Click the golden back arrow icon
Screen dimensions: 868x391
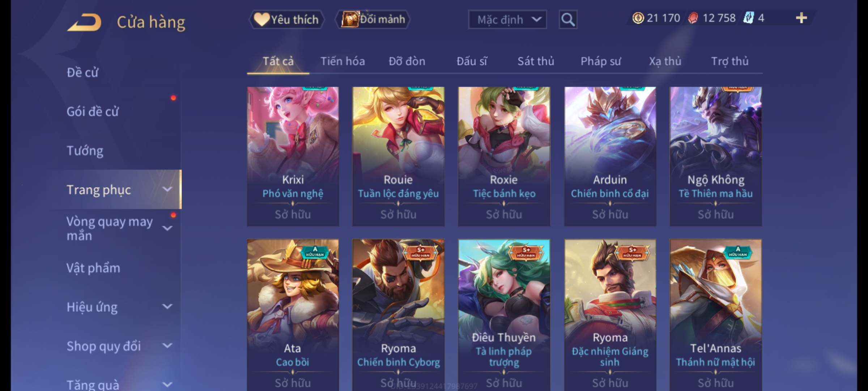84,22
